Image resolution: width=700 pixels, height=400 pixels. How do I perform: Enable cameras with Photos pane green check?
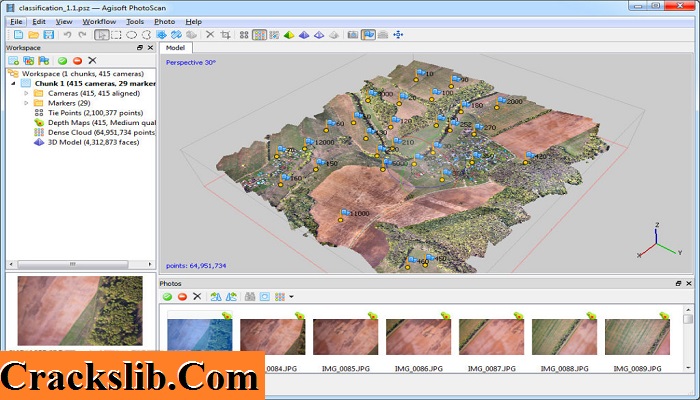click(x=167, y=296)
